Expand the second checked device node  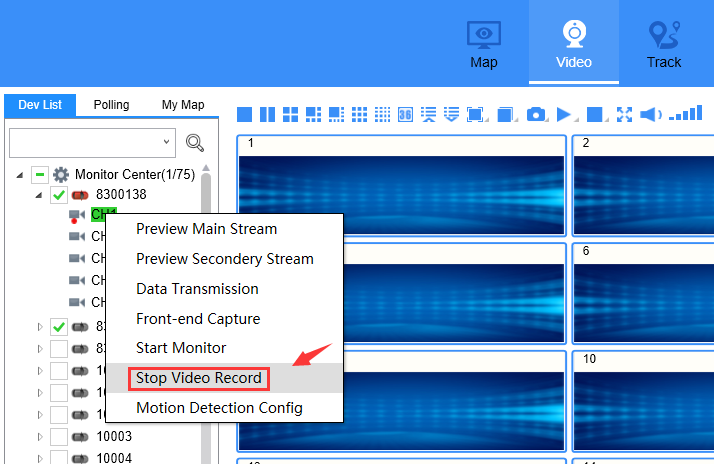tap(40, 326)
